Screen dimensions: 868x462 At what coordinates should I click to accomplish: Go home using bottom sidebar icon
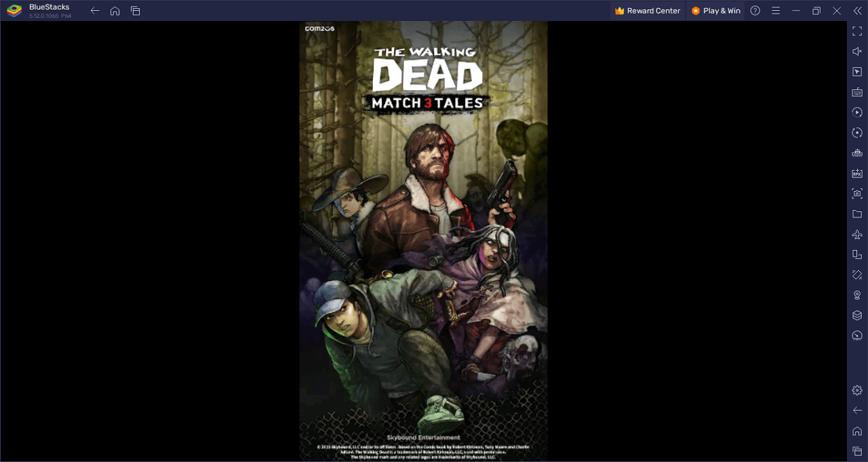[857, 431]
